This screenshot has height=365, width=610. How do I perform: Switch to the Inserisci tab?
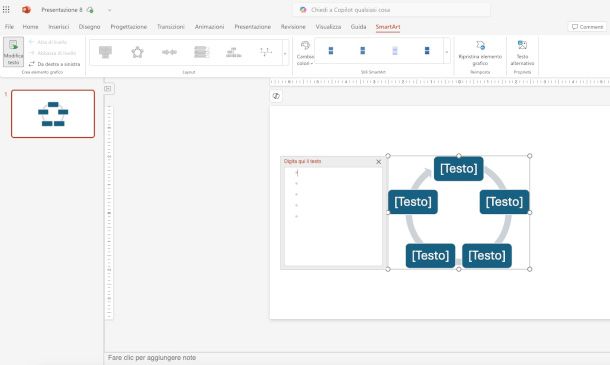coord(59,27)
